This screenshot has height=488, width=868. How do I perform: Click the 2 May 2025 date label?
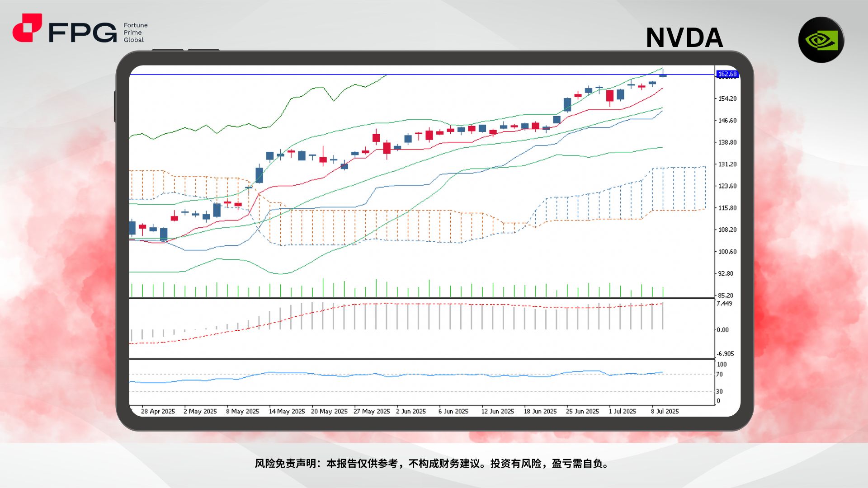(x=200, y=412)
